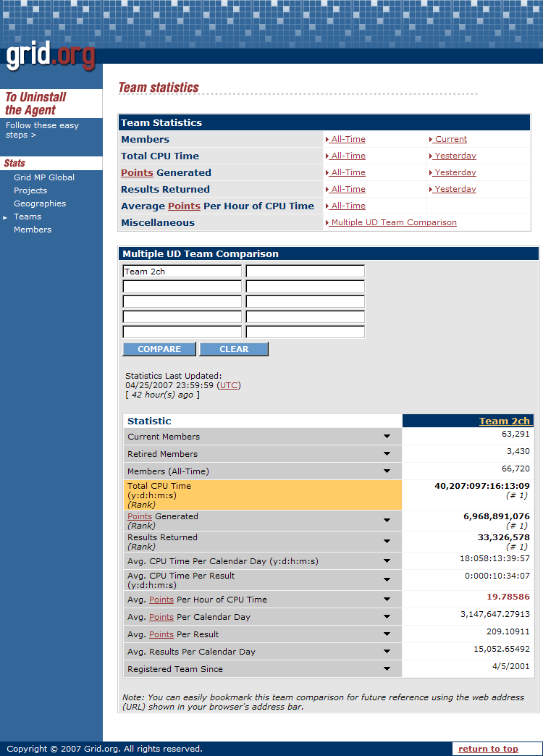
Task: Click the input field containing Team 2ch
Action: 182,272
